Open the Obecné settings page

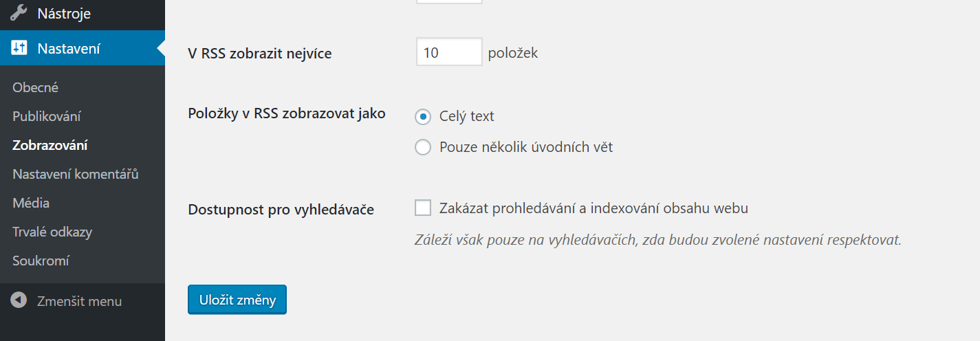(36, 87)
